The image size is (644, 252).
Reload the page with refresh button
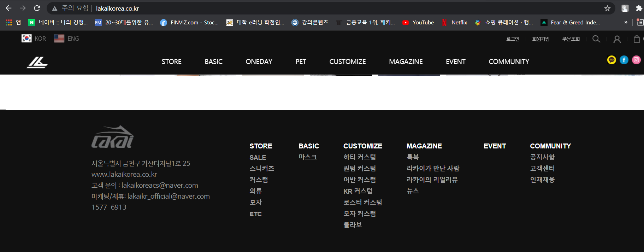pos(37,8)
